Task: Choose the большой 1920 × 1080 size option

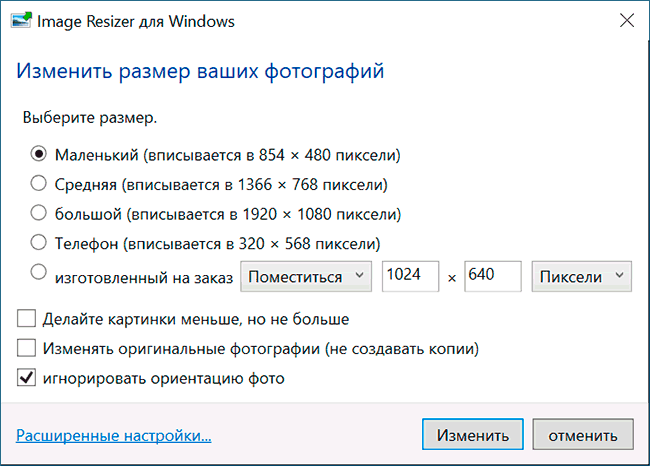Action: click(x=39, y=213)
